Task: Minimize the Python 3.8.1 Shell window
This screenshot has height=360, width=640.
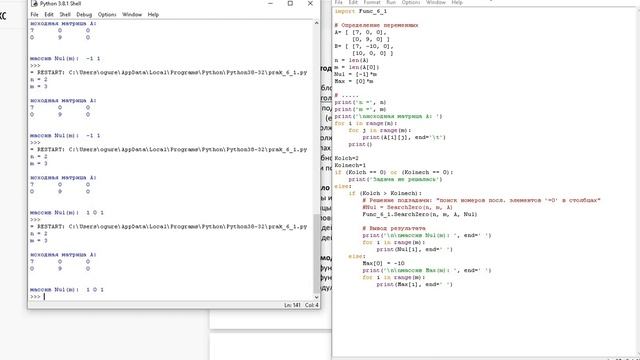Action: [270, 3]
